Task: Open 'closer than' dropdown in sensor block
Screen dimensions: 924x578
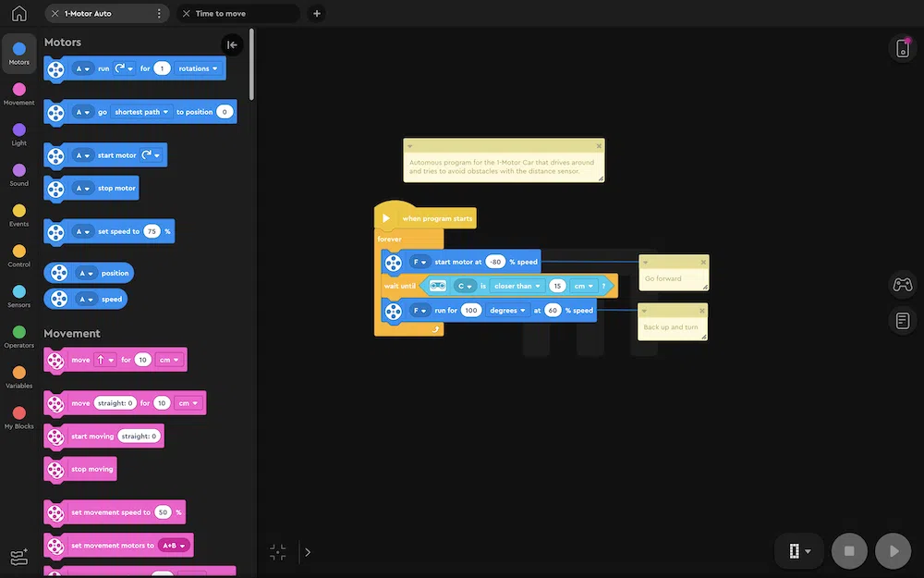Action: point(516,286)
